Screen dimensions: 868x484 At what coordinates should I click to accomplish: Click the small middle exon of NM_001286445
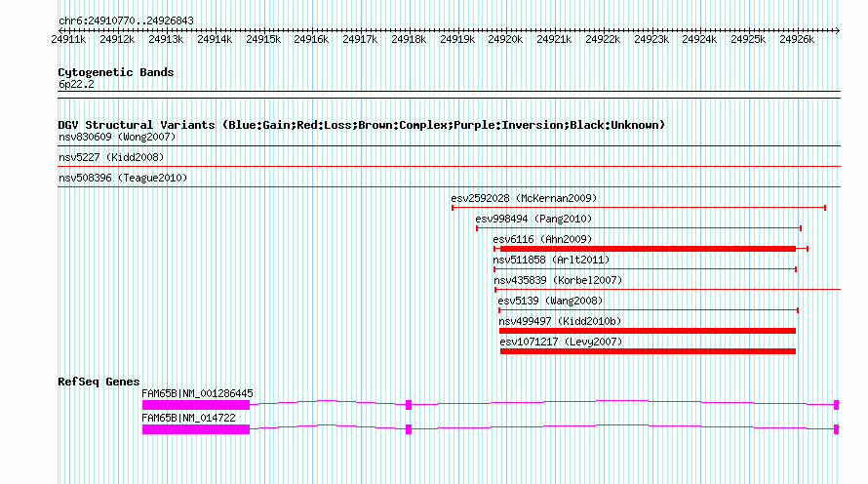[409, 405]
